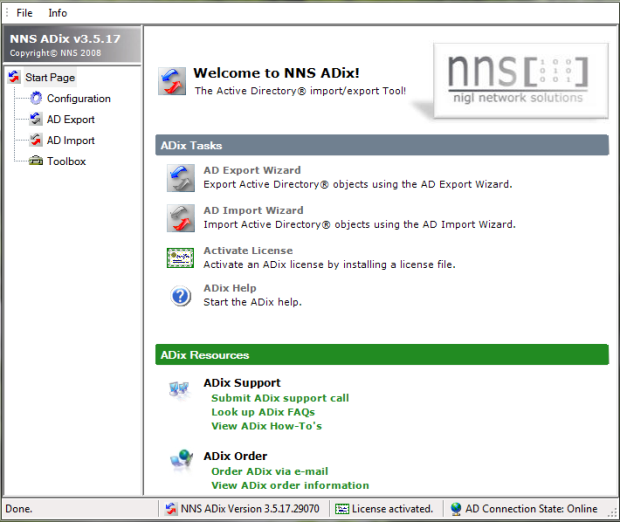Open View ADix order information
The width and height of the screenshot is (620, 522).
(x=290, y=485)
